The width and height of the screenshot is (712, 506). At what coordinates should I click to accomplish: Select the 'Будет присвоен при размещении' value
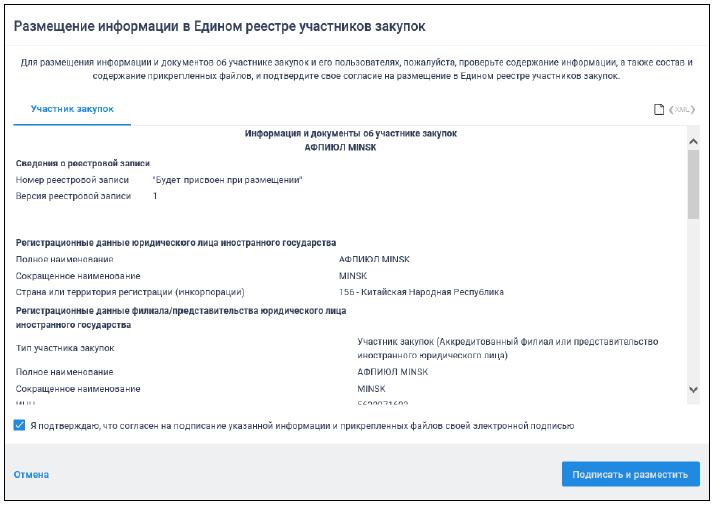227,180
